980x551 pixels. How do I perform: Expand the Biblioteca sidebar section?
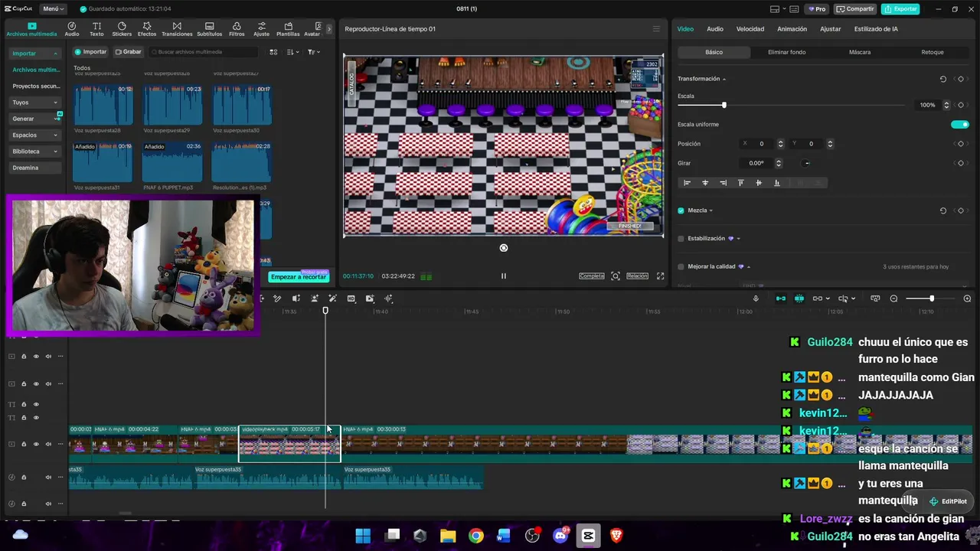[55, 152]
